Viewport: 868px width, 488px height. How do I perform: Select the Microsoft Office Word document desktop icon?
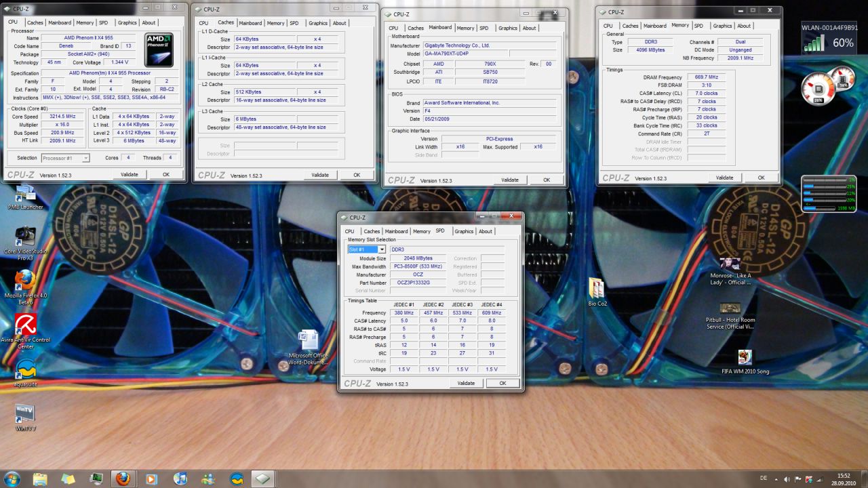tap(309, 346)
